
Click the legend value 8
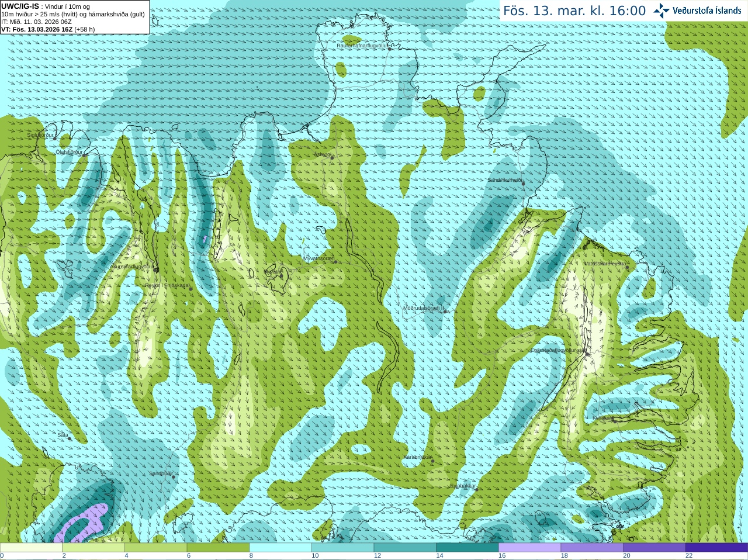[251, 556]
